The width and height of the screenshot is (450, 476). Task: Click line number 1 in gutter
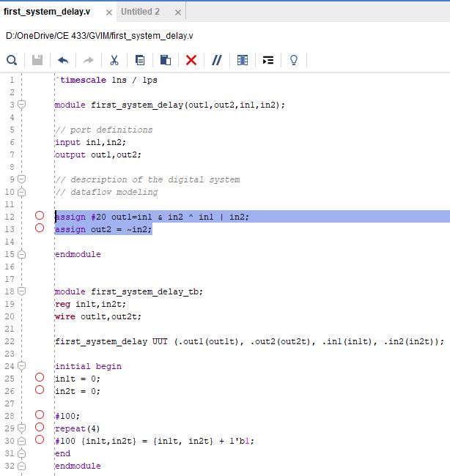tap(12, 80)
